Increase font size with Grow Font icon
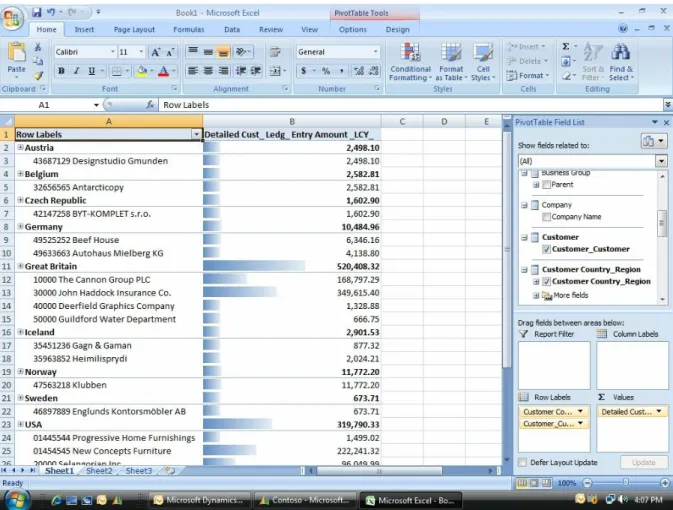673x510 pixels. 155,52
